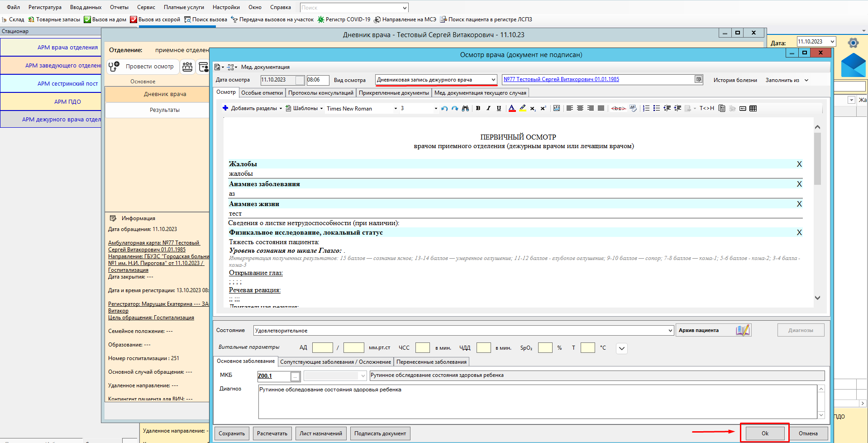Align text right
Viewport: 868px width, 443px height.
tap(591, 108)
